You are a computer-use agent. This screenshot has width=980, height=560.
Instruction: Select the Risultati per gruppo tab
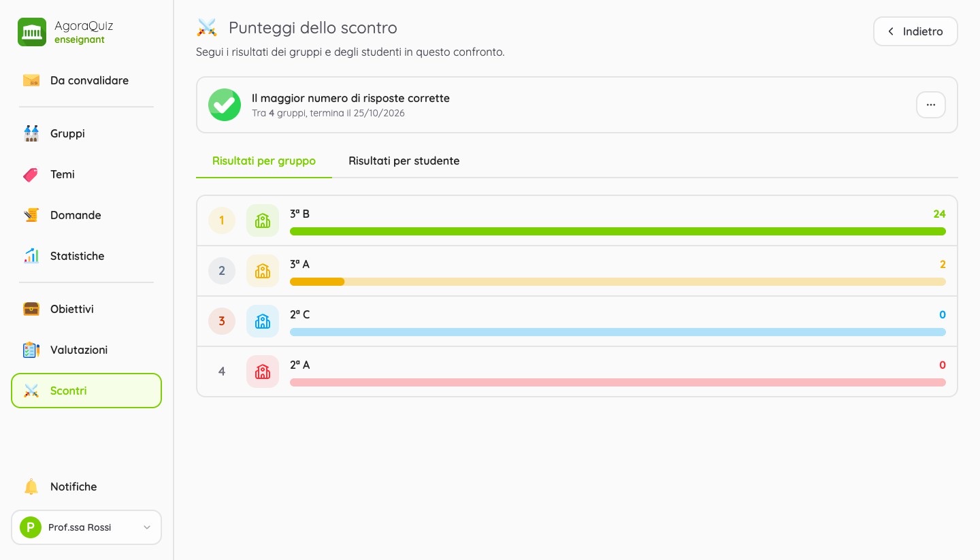[264, 161]
